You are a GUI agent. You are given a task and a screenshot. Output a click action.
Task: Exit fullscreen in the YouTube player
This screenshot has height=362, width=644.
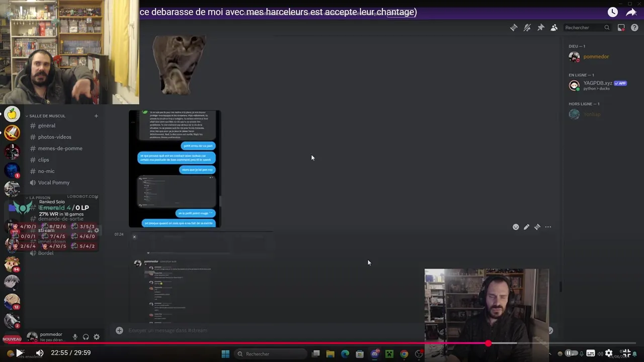click(x=626, y=353)
